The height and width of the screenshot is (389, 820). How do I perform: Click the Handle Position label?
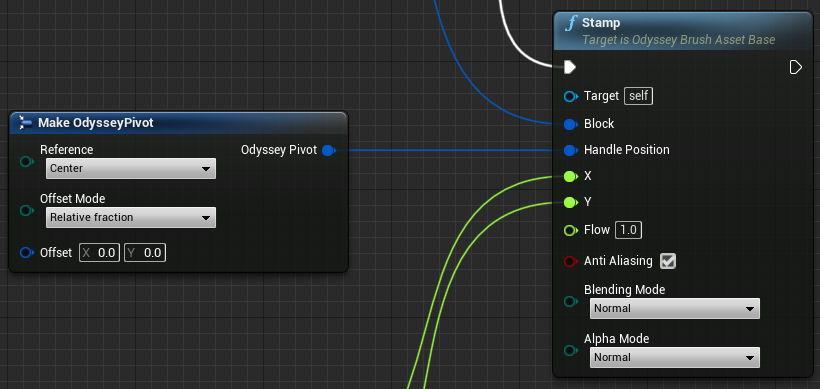(627, 150)
